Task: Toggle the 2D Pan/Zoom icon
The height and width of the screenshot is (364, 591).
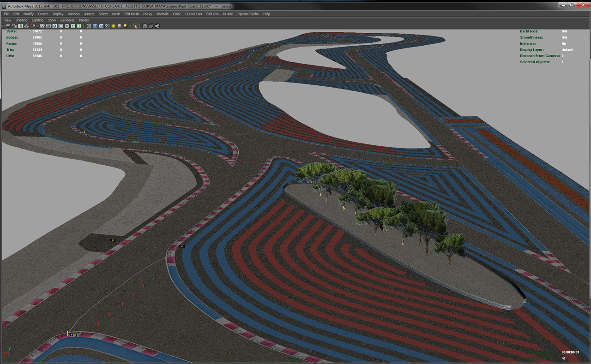Action: click(x=32, y=26)
